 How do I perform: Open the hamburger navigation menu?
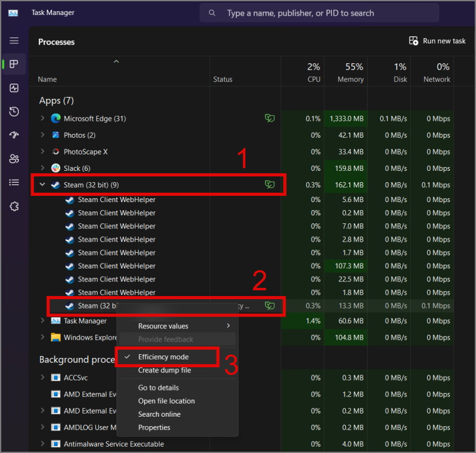click(x=14, y=41)
